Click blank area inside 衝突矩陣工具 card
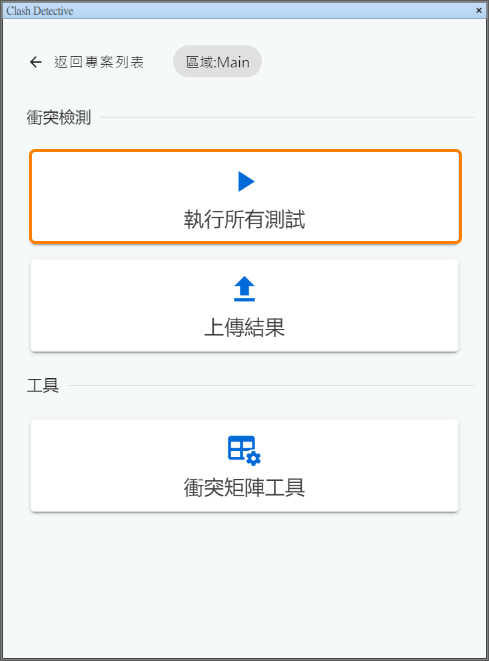The width and height of the screenshot is (489, 661). coord(105,466)
